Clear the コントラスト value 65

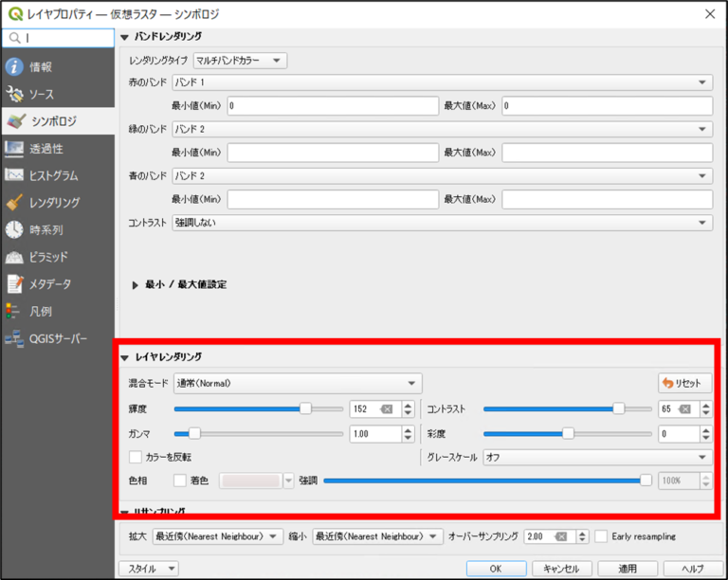click(x=684, y=408)
